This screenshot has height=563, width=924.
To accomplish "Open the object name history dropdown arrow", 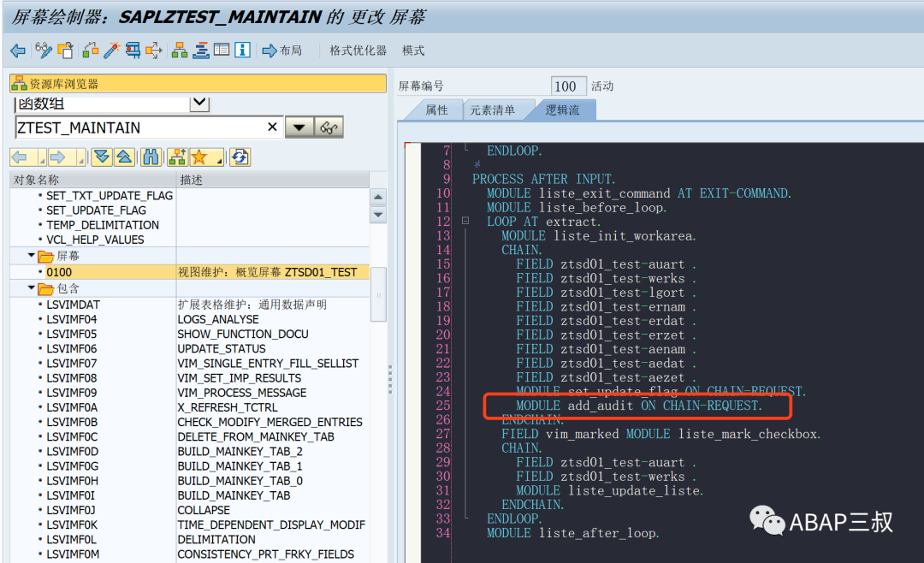I will coord(299,127).
